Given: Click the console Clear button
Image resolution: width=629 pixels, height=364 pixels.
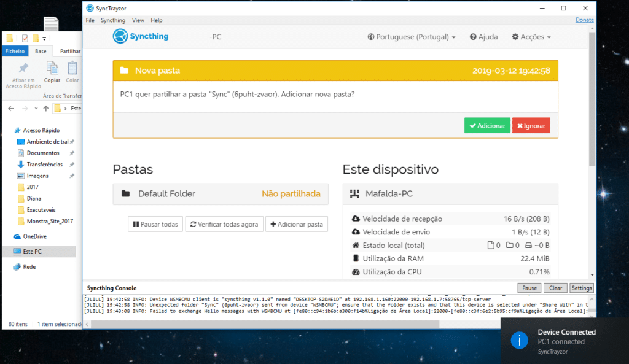Looking at the screenshot, I should [555, 288].
